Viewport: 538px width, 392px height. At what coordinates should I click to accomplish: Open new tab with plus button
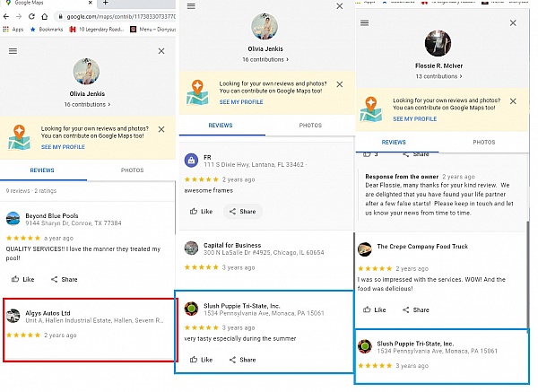tap(106, 3)
